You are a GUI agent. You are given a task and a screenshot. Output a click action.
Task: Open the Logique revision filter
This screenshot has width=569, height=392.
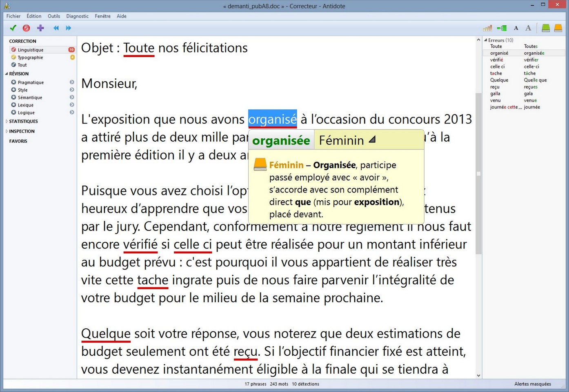point(26,113)
